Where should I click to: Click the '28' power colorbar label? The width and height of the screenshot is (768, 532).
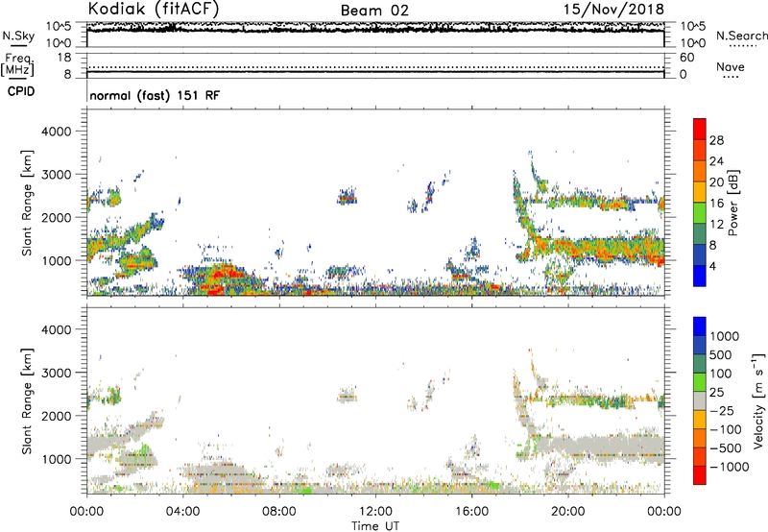[x=716, y=140]
